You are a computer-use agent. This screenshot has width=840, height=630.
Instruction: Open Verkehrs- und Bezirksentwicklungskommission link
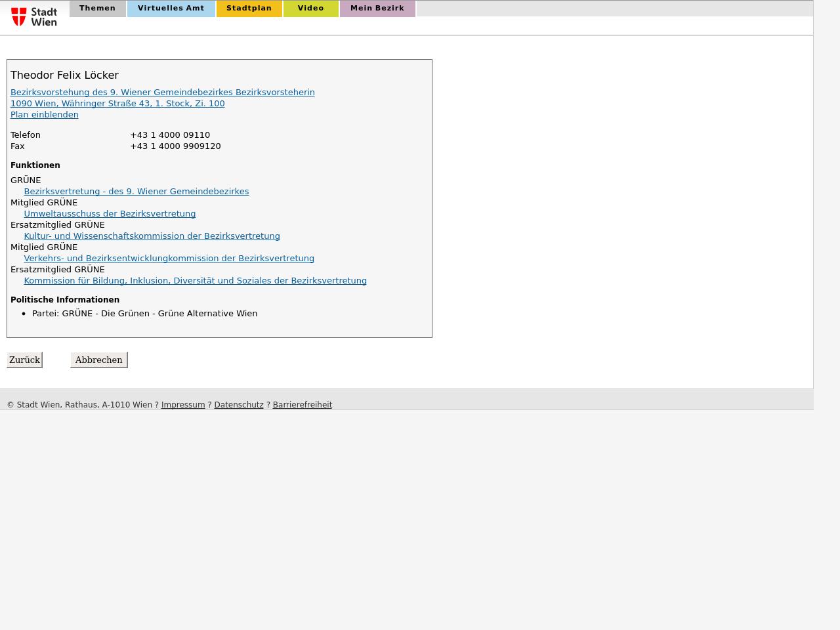point(169,259)
